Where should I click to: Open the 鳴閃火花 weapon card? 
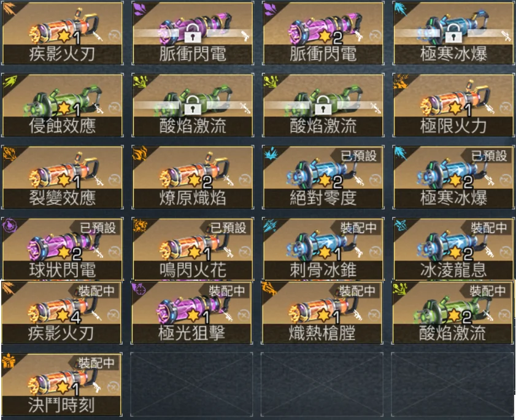pos(193,249)
